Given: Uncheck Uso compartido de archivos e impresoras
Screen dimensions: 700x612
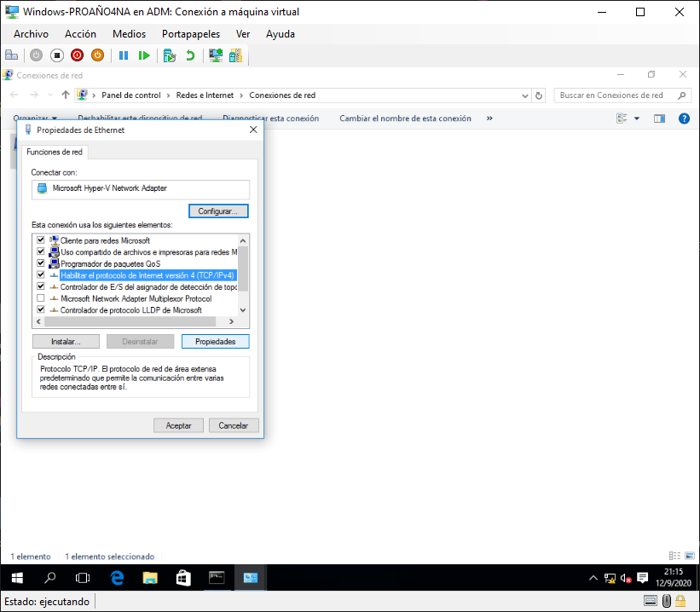Looking at the screenshot, I should [x=41, y=251].
